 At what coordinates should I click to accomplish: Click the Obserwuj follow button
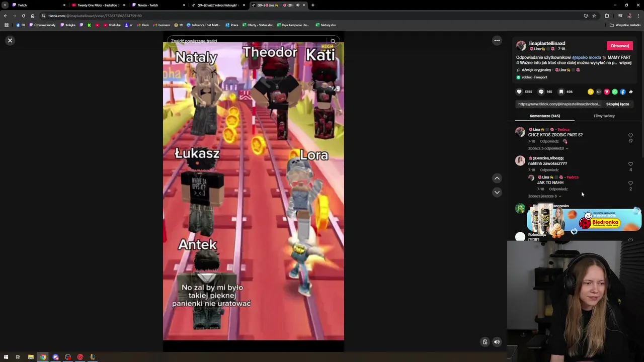click(x=619, y=46)
